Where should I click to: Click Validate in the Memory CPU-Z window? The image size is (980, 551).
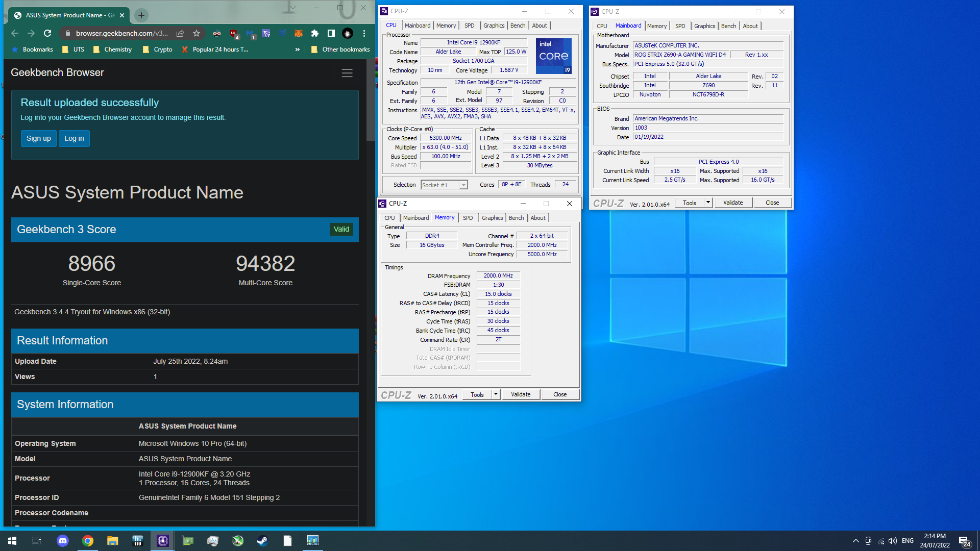click(x=521, y=394)
